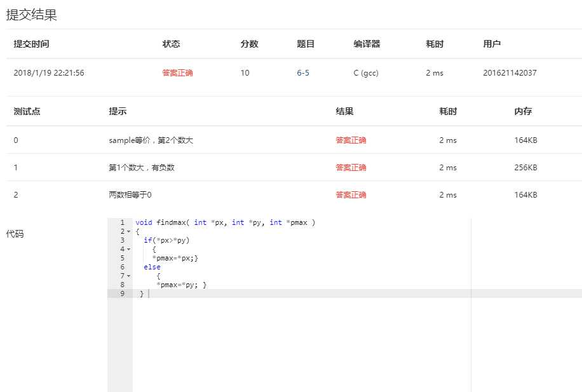
Task: Collapse code fold arrow on line 2
Action: pos(129,232)
